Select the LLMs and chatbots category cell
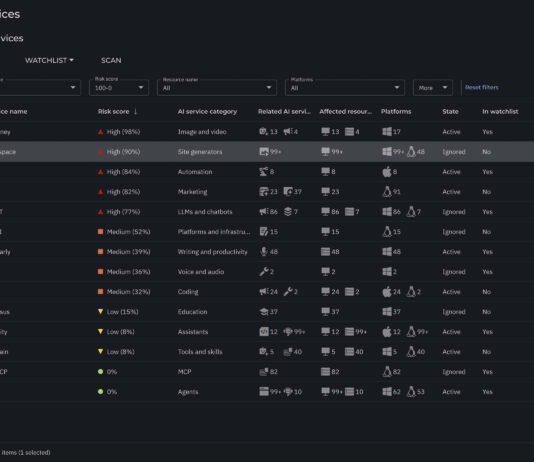 click(x=205, y=212)
